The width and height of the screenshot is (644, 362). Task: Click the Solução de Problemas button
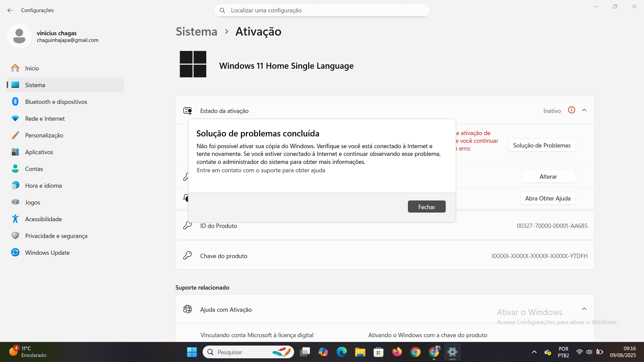click(x=542, y=145)
